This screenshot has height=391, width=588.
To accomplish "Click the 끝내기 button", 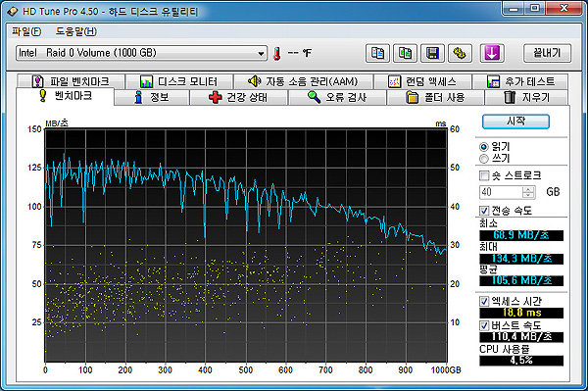I will pos(547,53).
